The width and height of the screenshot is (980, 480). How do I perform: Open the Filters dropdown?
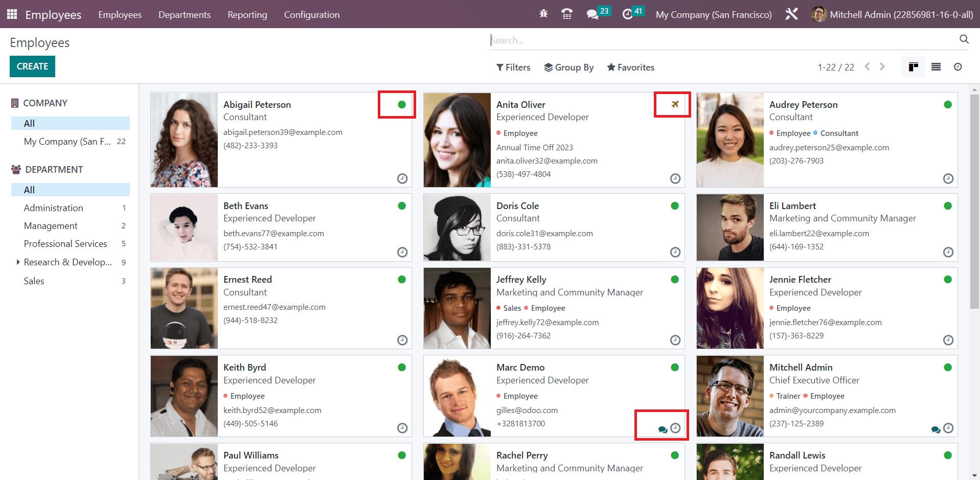pos(513,67)
